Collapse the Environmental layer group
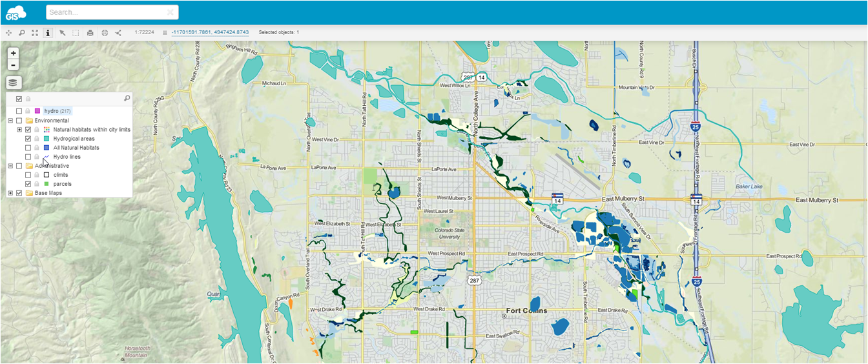Image resolution: width=868 pixels, height=364 pixels. (x=10, y=121)
